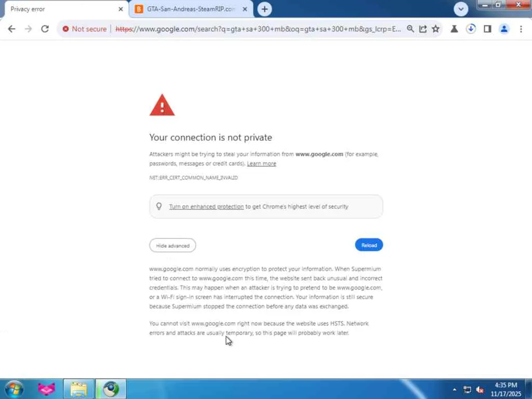
Task: Open the profile avatar menu
Action: [x=504, y=29]
